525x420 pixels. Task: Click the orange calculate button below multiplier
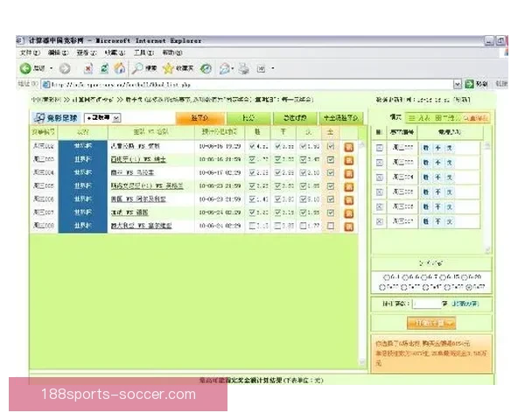click(431, 323)
